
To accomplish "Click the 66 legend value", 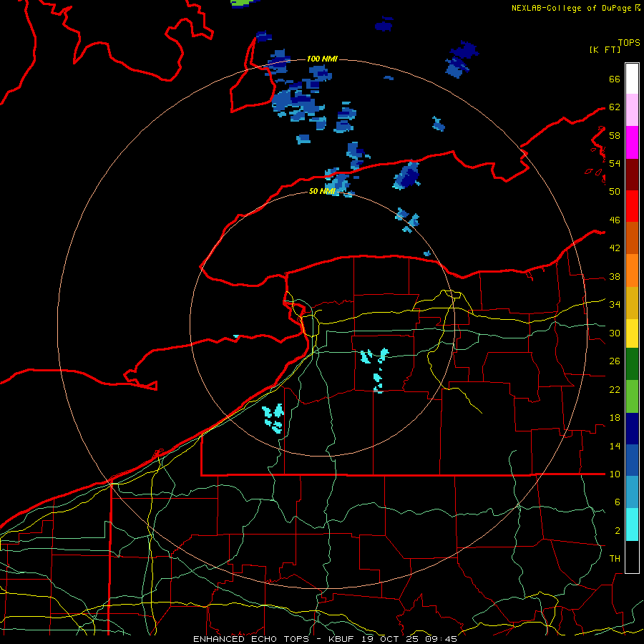I will (615, 79).
